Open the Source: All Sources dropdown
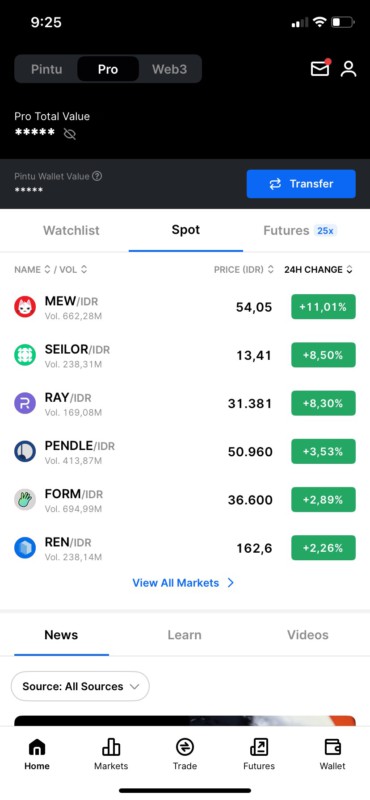The width and height of the screenshot is (370, 800). tap(80, 686)
